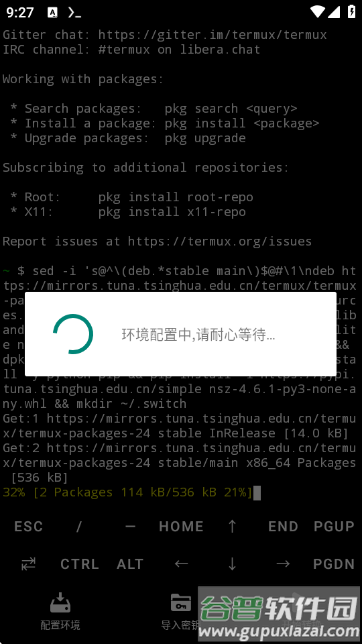Open the 配置环境 download icon tab
The height and width of the screenshot is (644, 362).
pyautogui.click(x=60, y=611)
